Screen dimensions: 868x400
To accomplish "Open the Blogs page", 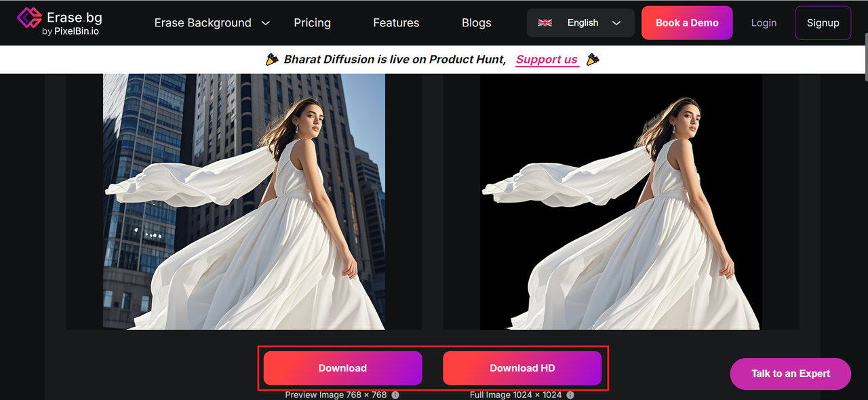I will [477, 23].
